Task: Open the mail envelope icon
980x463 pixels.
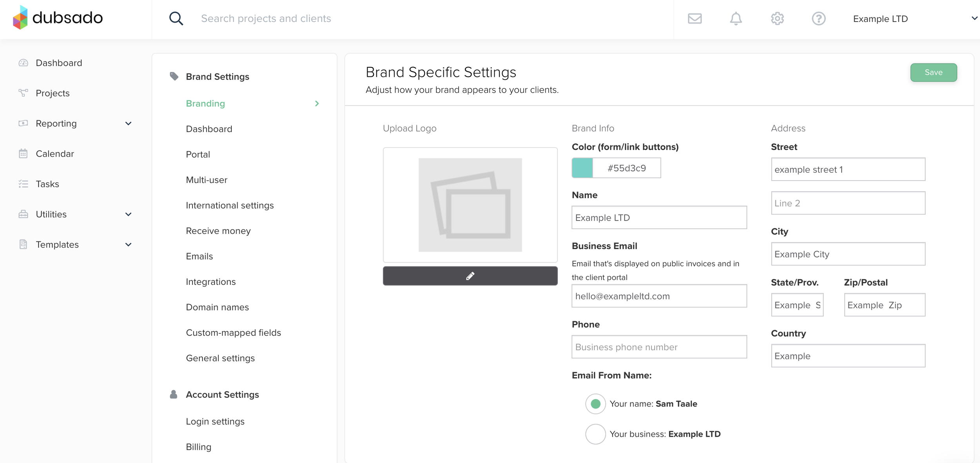Action: coord(695,18)
